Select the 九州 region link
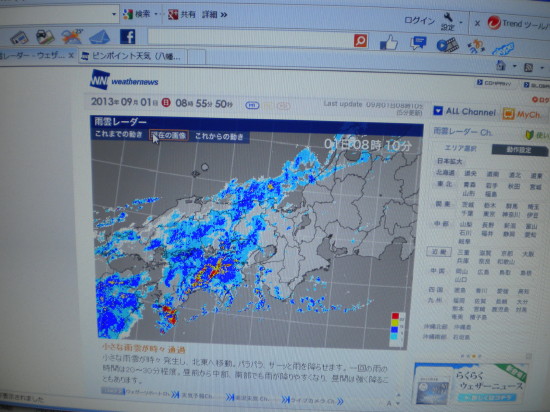The image size is (550, 412). [435, 300]
